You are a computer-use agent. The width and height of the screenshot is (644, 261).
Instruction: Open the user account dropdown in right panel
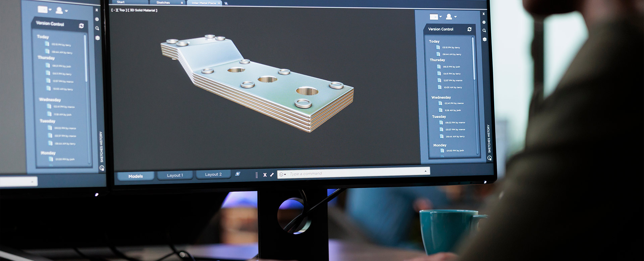point(451,17)
